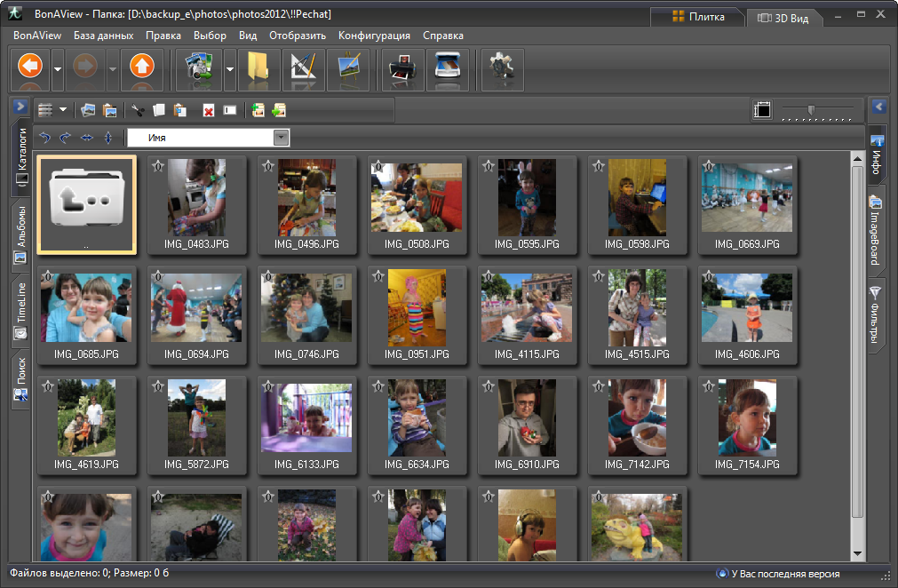This screenshot has width=898, height=588.
Task: Toggle the thumbnail size frame button
Action: tap(762, 110)
